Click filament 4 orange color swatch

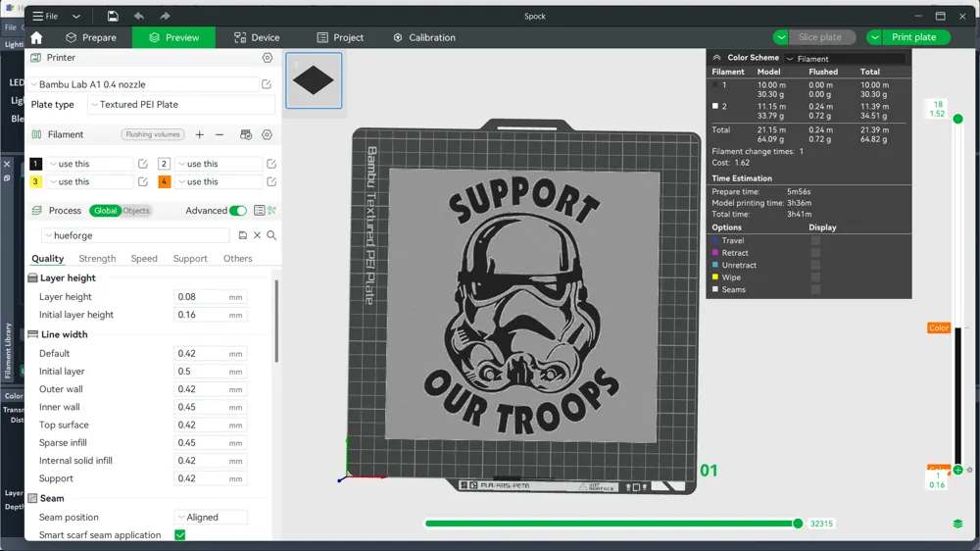[165, 182]
